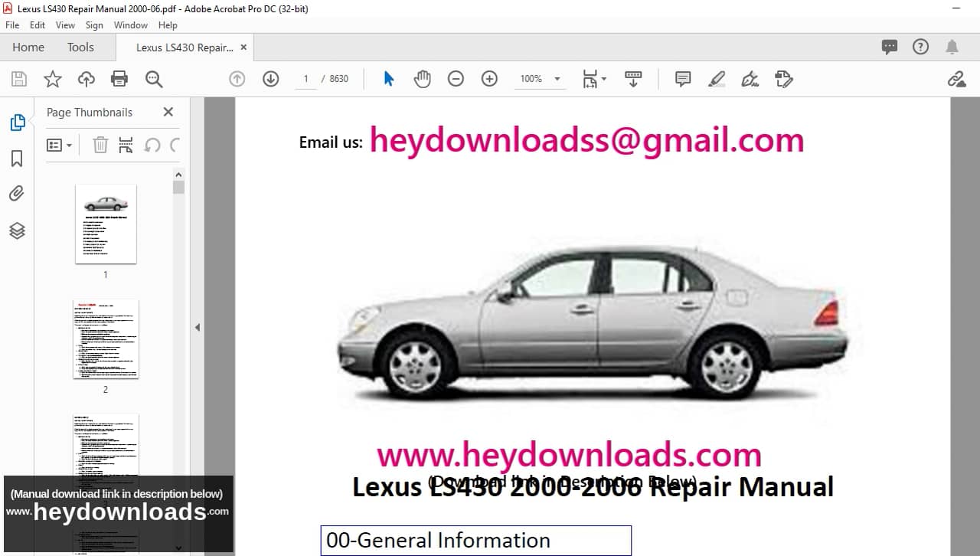Go to next page arrow
The width and height of the screenshot is (980, 556).
tap(271, 79)
